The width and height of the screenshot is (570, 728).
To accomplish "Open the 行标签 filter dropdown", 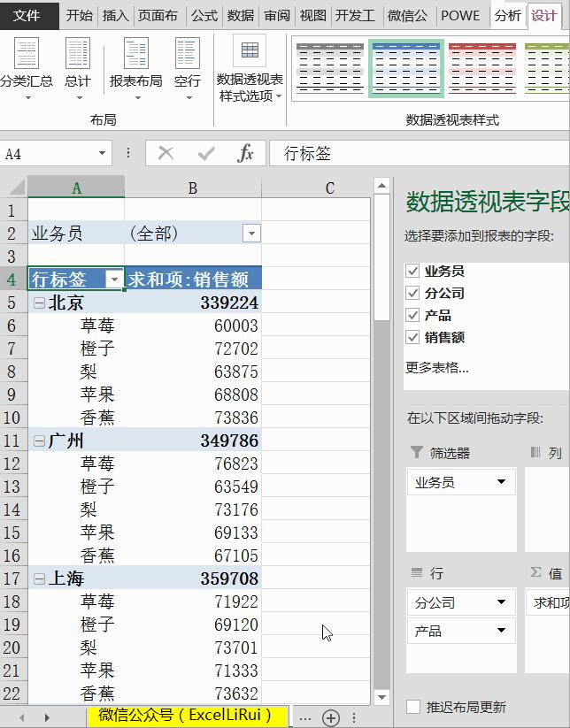I will tap(114, 280).
